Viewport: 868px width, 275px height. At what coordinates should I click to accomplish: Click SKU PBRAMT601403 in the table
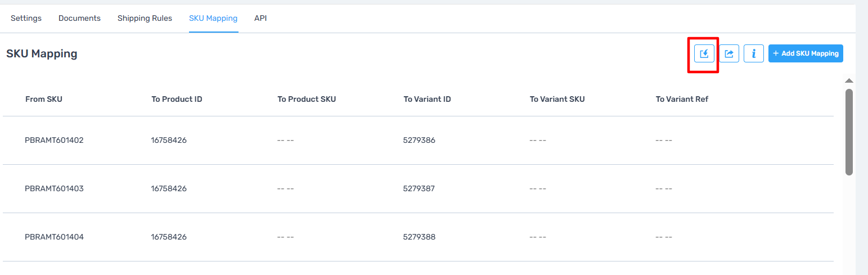tap(54, 188)
